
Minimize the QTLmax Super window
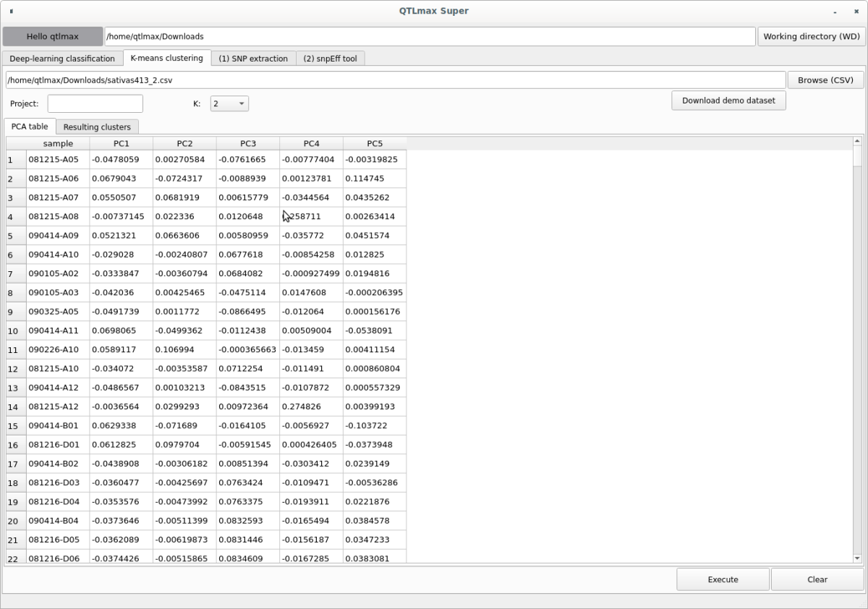tap(835, 12)
